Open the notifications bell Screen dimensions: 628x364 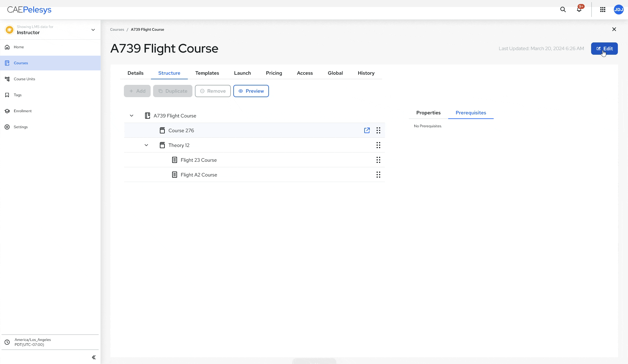click(x=579, y=10)
